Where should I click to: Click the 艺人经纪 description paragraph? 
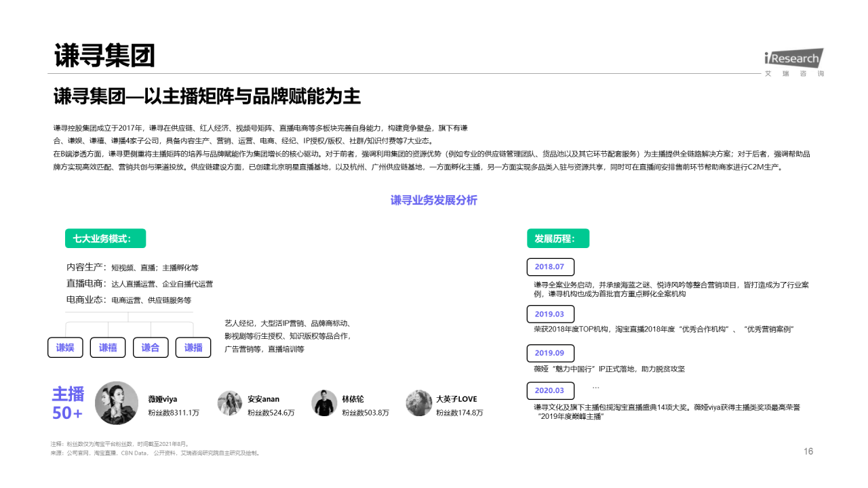click(288, 336)
